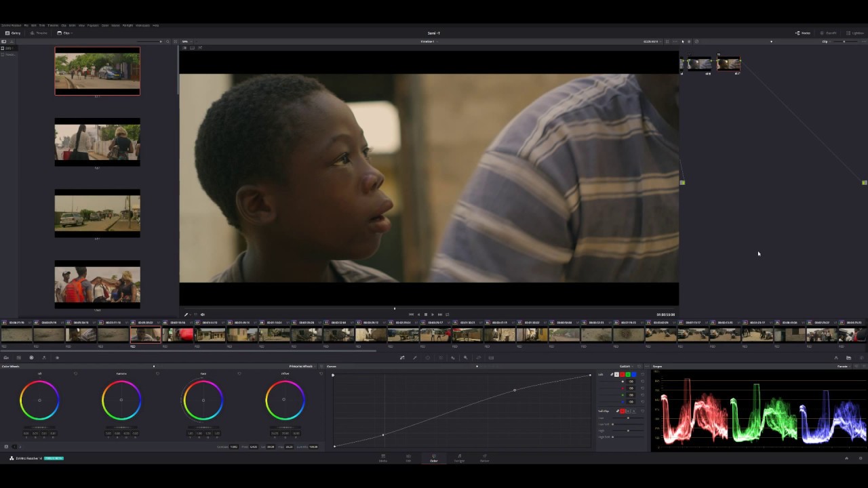Reset the Lift color wheel
Viewport: 868px width, 488px height.
point(75,373)
